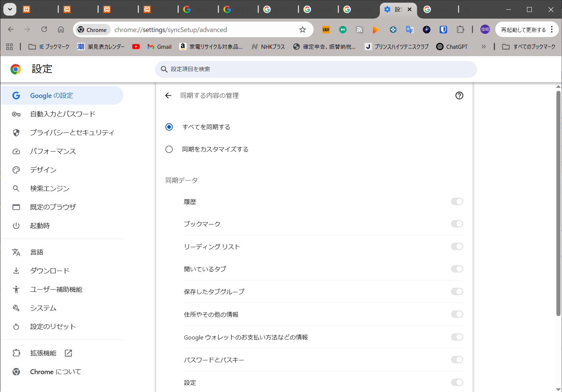The height and width of the screenshot is (392, 562).
Task: Open the Extensions puzzle icon in toolbar
Action: tap(460, 29)
